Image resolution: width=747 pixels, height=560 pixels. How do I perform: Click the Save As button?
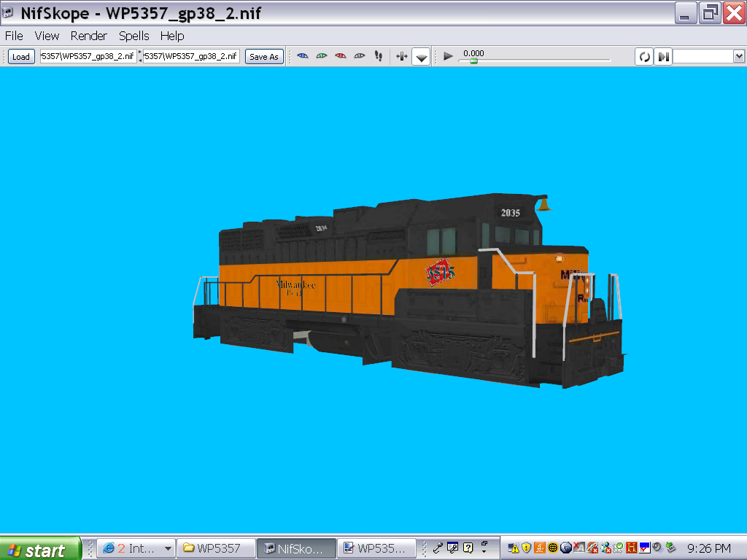click(264, 57)
